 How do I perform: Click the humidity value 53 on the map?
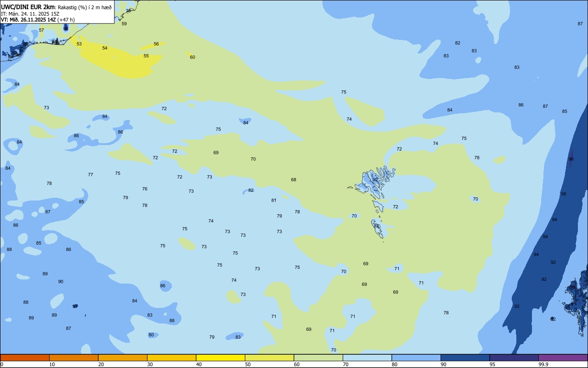coord(79,44)
